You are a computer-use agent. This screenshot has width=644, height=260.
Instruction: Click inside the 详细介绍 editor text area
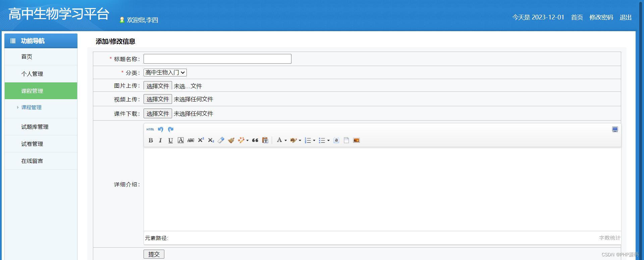coord(382,189)
